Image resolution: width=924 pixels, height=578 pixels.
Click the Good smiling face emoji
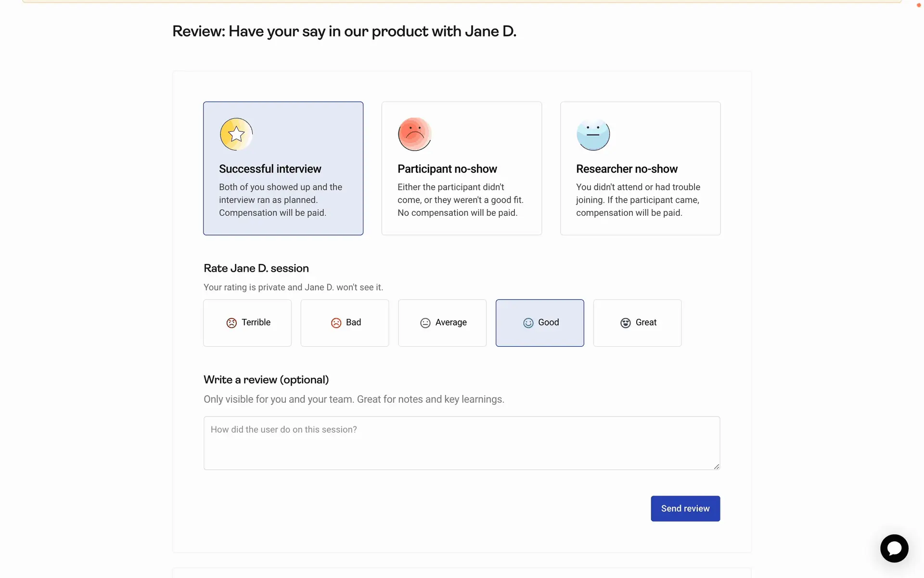(528, 323)
